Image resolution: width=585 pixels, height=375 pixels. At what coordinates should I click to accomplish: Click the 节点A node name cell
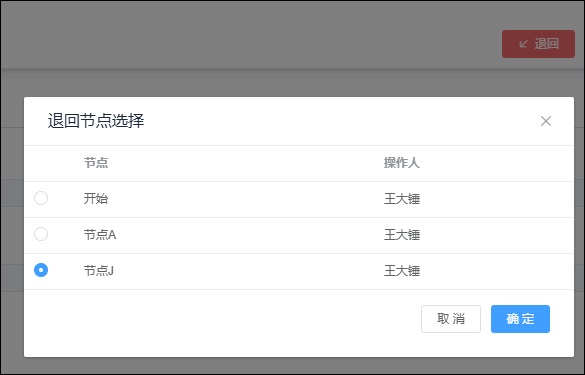tap(100, 235)
